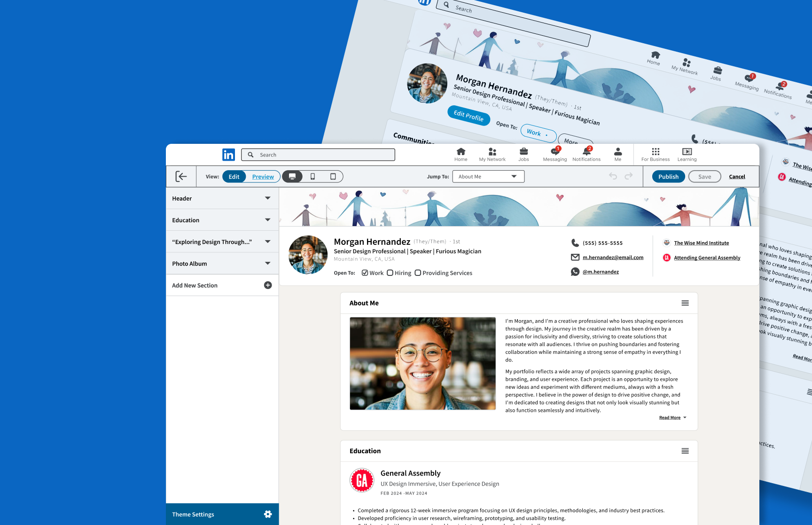Click the cover banner illustration in editor

[x=519, y=207]
